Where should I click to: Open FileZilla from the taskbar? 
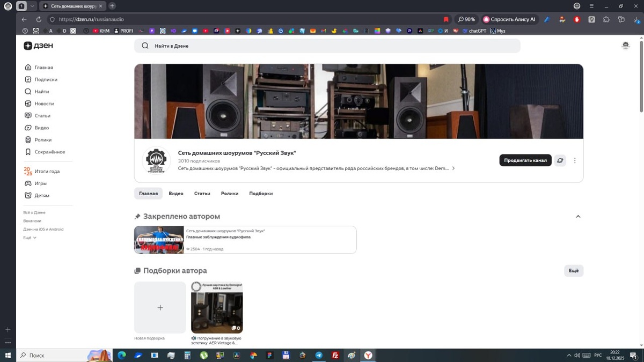335,355
